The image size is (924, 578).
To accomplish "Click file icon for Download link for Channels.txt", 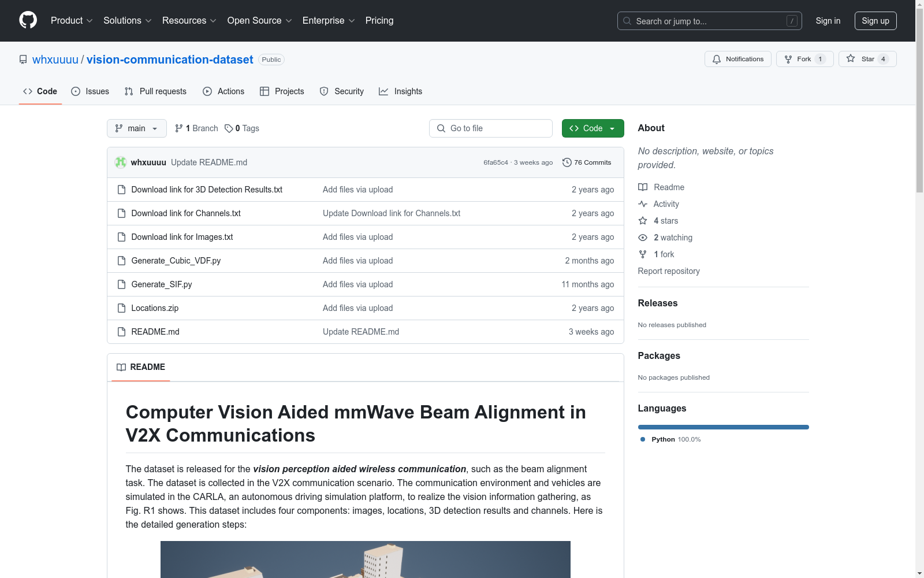I will tap(121, 213).
